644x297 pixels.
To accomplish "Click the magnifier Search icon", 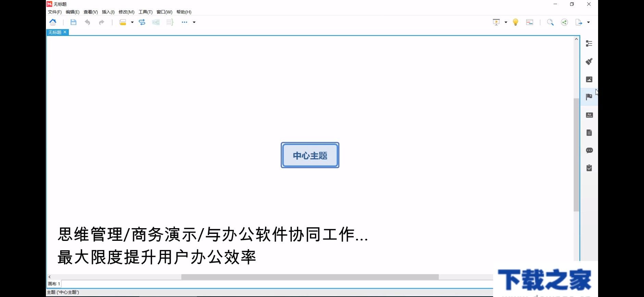I will click(x=550, y=22).
